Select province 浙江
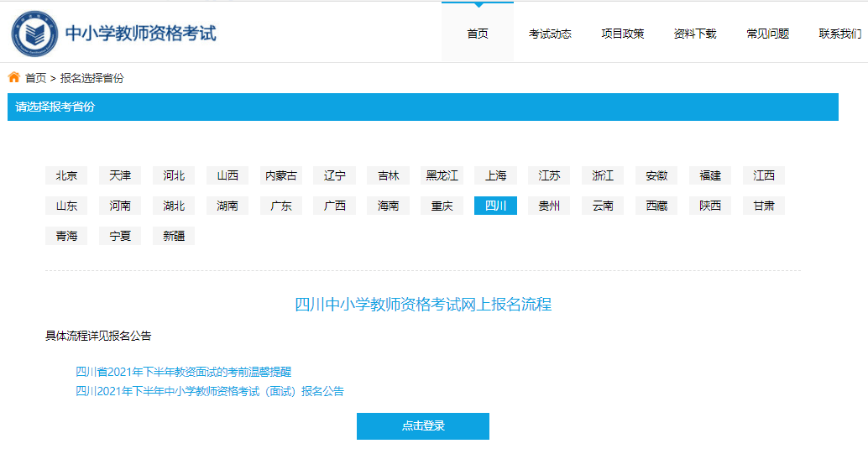The width and height of the screenshot is (868, 454). (603, 175)
